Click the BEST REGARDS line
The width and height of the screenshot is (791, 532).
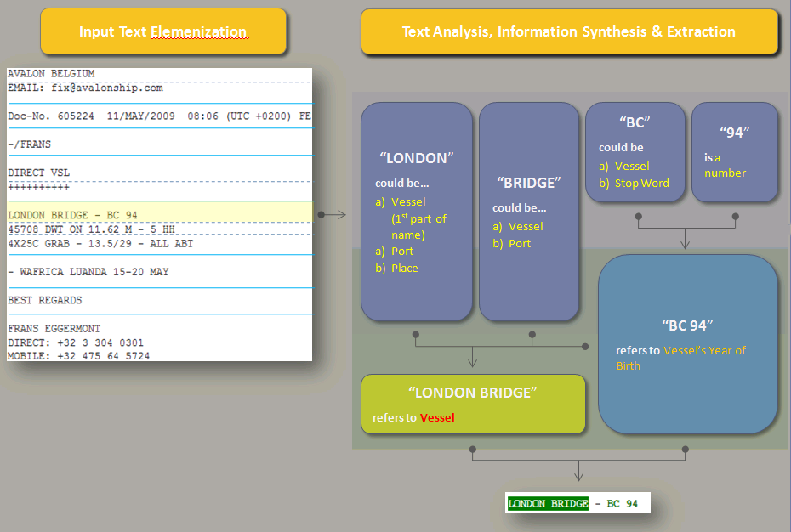click(x=44, y=300)
